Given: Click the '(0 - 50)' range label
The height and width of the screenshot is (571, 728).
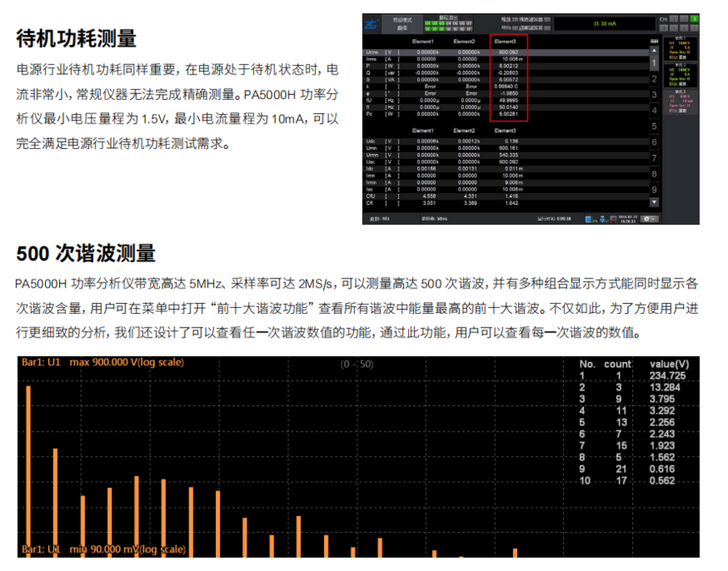Looking at the screenshot, I should click(x=357, y=364).
